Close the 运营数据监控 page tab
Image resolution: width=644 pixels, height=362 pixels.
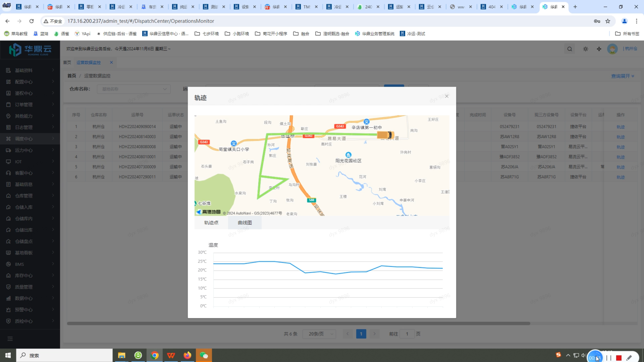[111, 62]
